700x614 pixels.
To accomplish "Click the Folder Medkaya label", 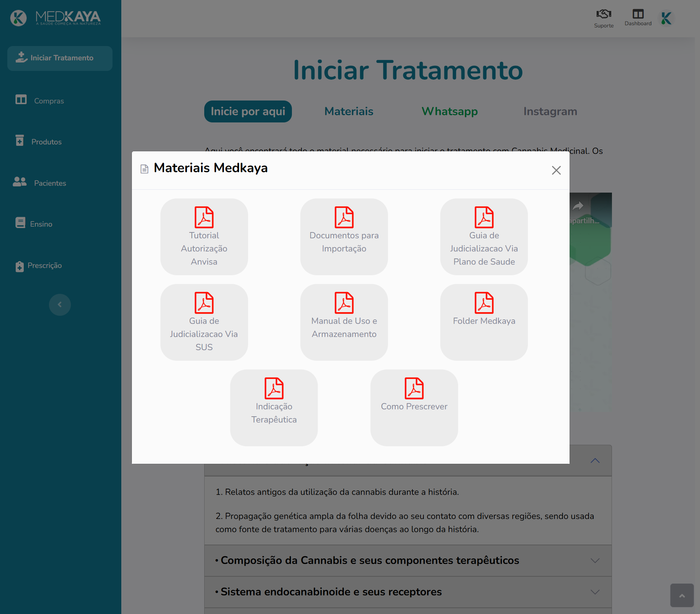I will click(484, 321).
